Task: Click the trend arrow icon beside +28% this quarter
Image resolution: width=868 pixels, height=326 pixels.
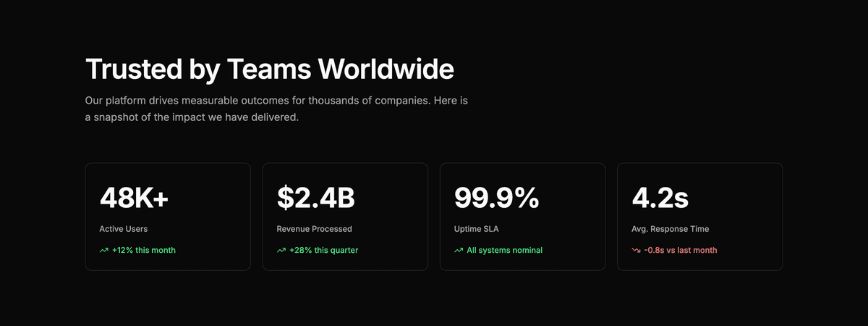Action: coord(281,251)
